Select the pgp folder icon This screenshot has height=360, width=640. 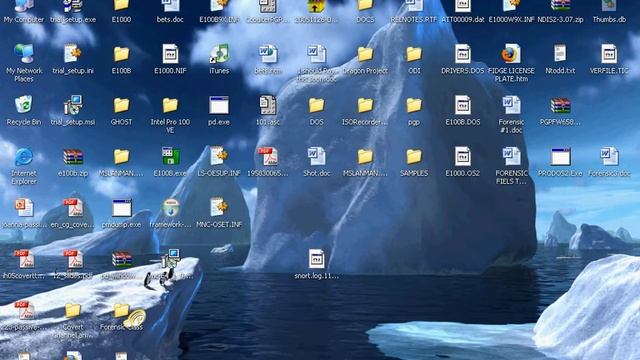click(x=414, y=105)
